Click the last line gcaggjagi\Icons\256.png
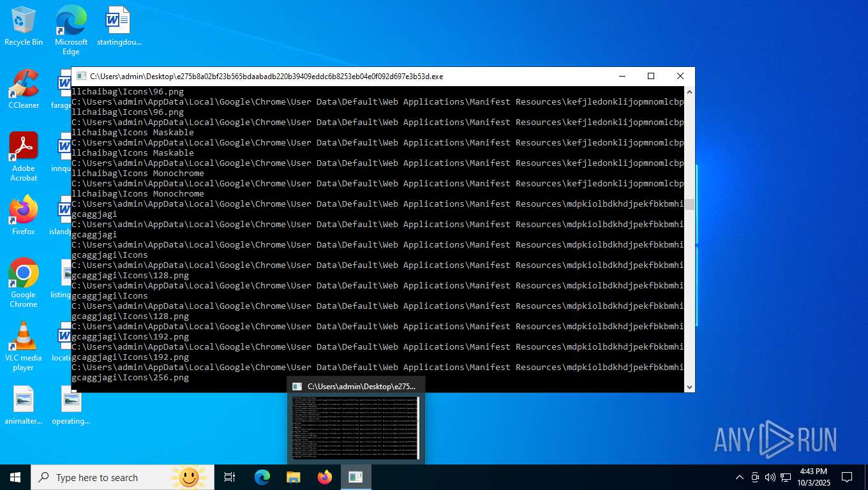This screenshot has height=490, width=868. click(x=130, y=378)
